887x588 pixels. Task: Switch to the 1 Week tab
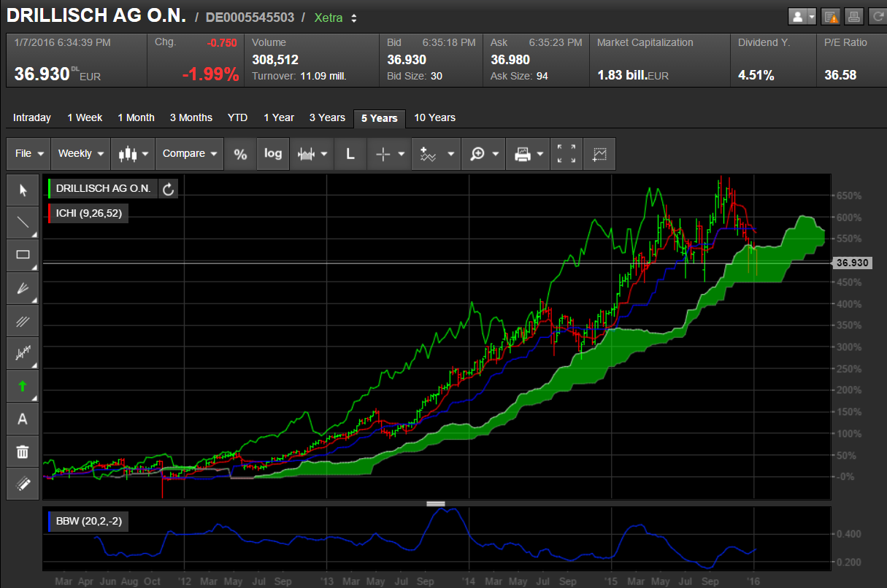point(85,118)
